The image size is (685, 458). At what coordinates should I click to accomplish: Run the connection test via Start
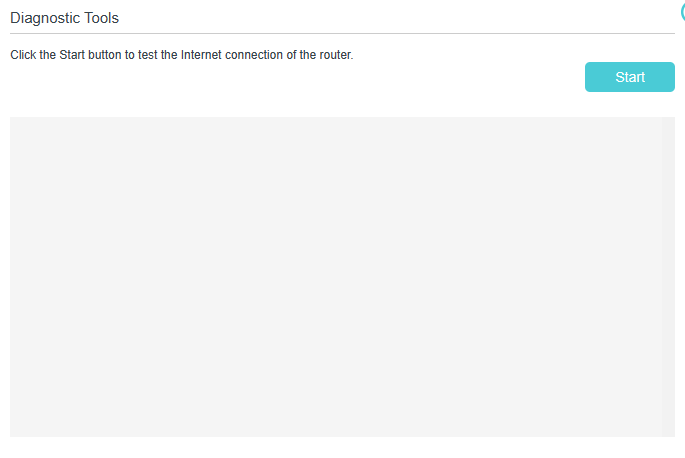[x=630, y=77]
